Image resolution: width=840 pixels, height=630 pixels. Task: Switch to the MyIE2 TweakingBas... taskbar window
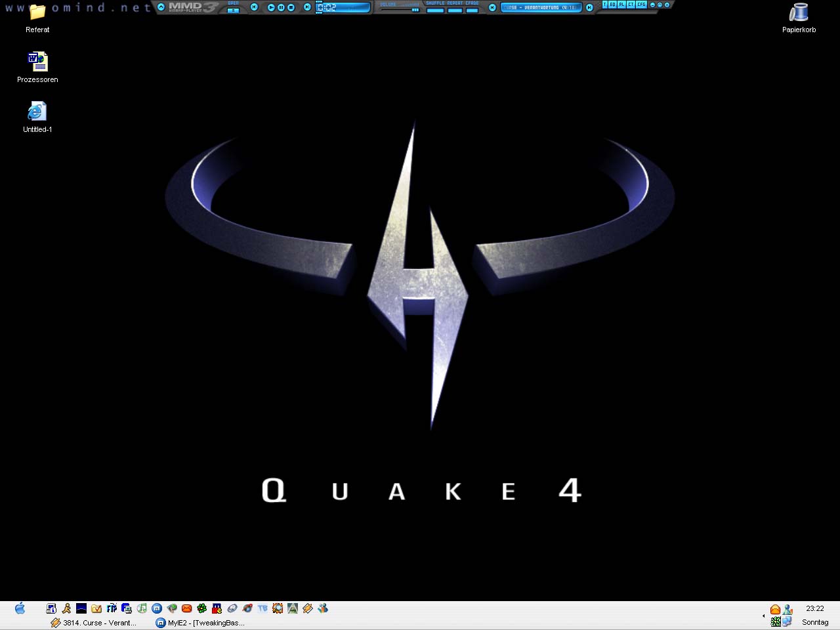point(200,623)
